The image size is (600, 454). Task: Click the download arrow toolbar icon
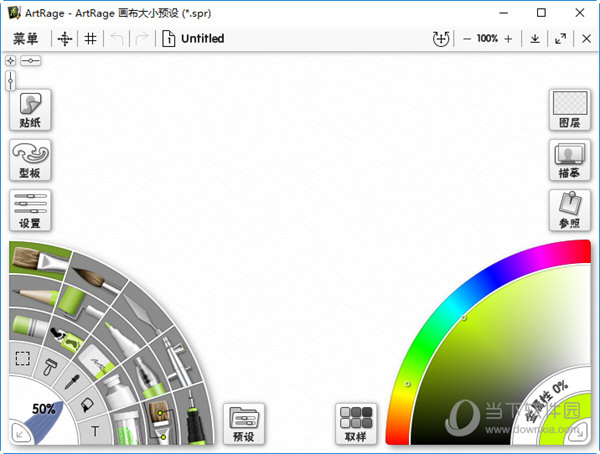[x=535, y=39]
